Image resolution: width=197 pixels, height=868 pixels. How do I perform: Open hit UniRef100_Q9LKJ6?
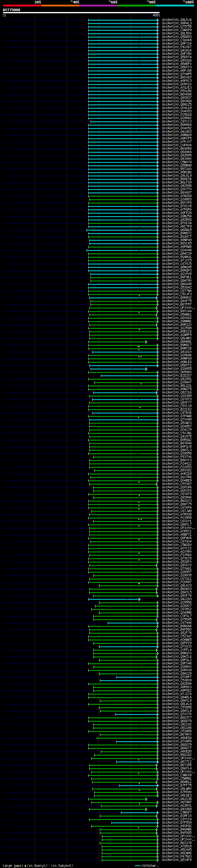[x=176, y=20]
